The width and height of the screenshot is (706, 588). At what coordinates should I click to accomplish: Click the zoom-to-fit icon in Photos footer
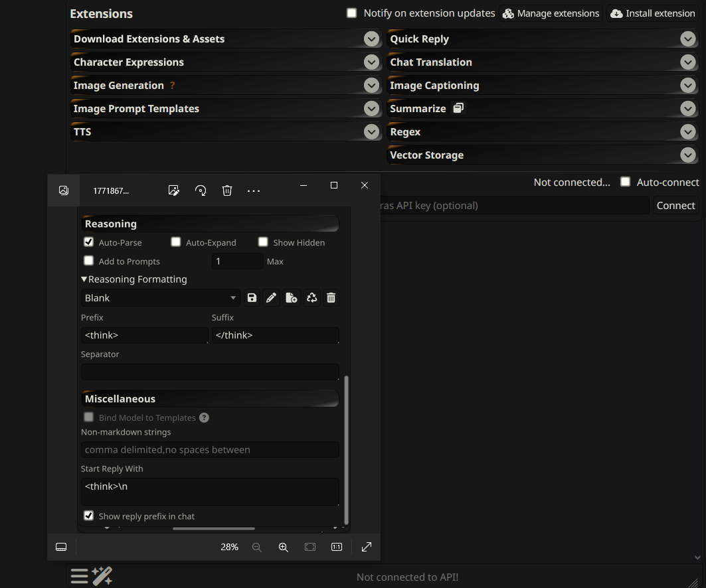[x=310, y=547]
